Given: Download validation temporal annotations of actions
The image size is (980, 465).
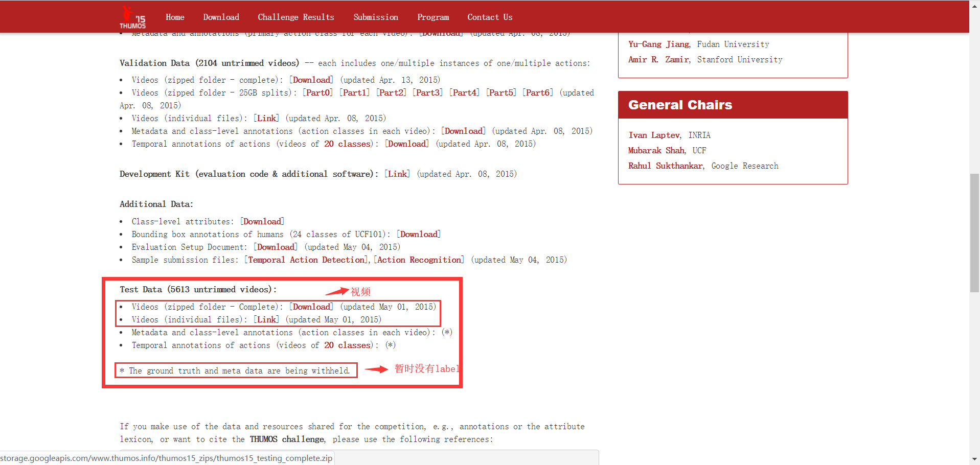Looking at the screenshot, I should 407,144.
